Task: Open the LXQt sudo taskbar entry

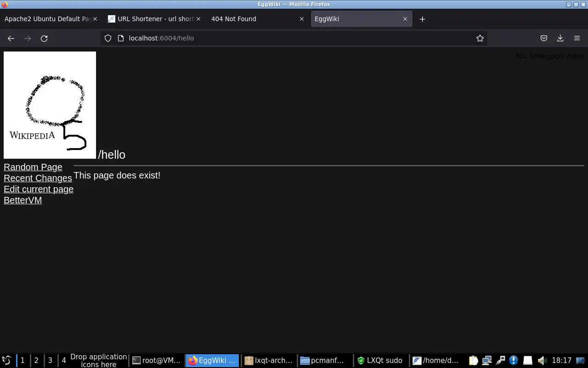Action: tap(381, 360)
